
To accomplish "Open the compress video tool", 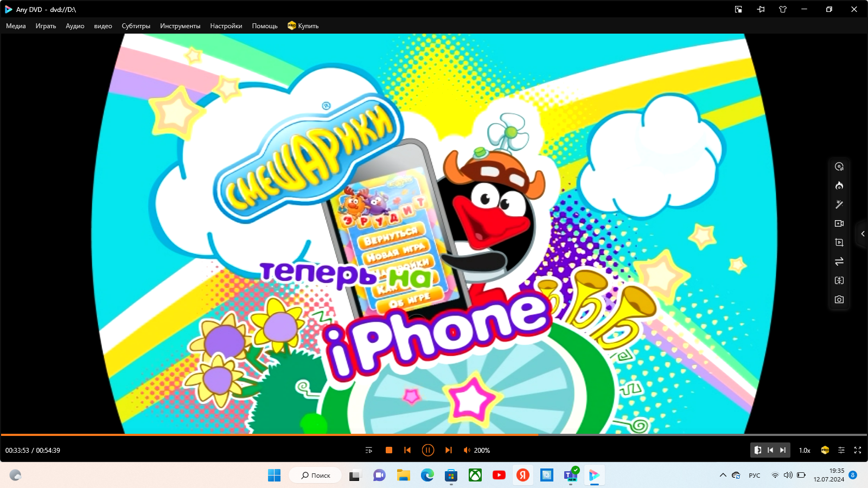I will click(x=839, y=280).
